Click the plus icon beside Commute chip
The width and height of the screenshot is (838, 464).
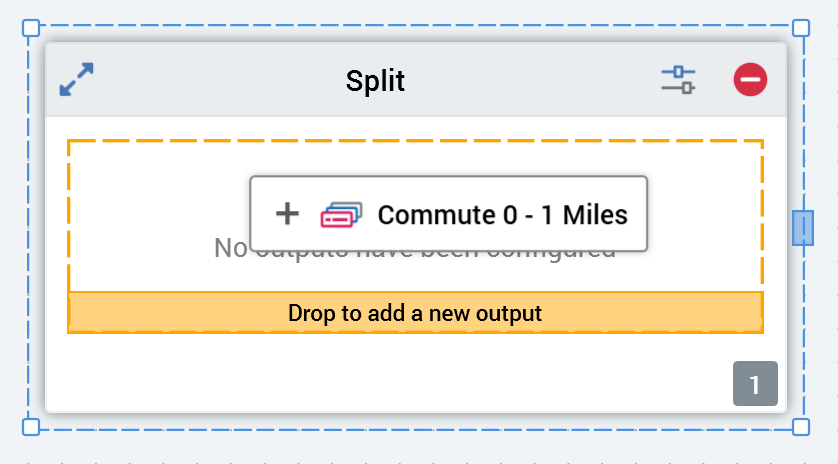287,214
